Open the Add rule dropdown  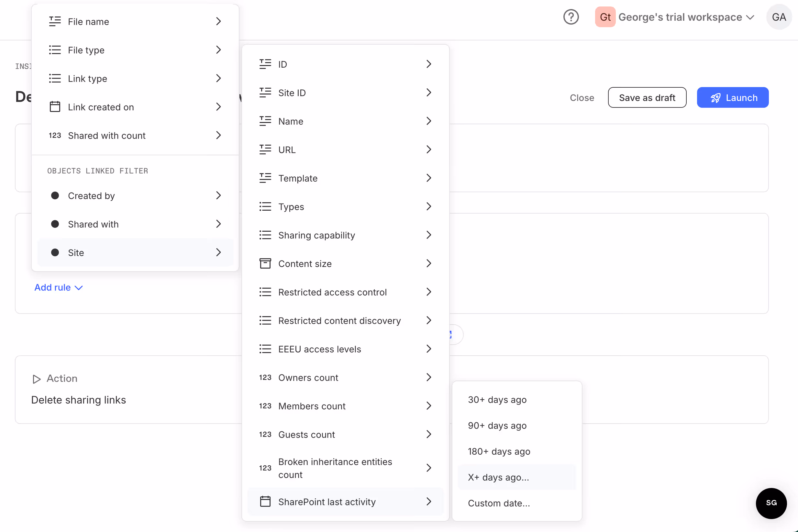[x=58, y=287]
